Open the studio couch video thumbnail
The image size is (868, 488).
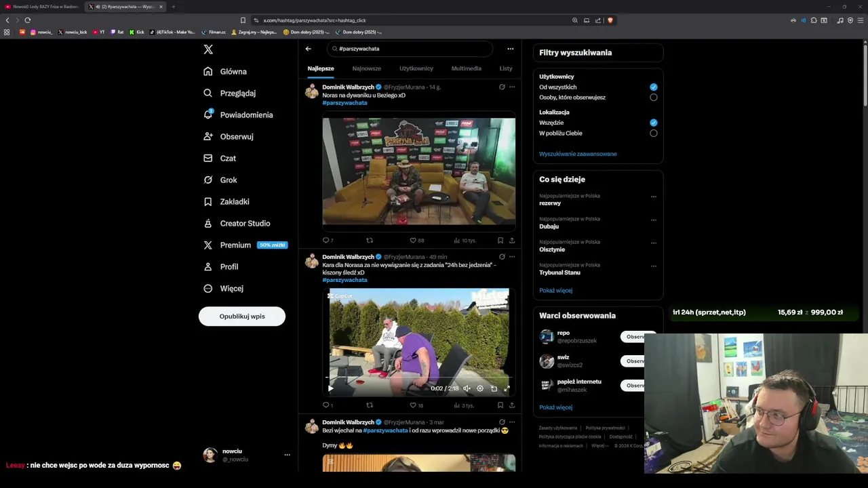418,171
